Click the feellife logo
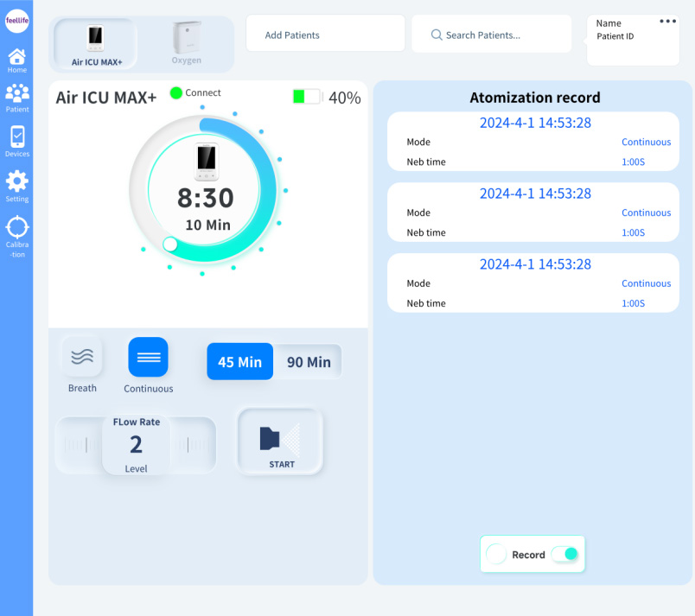This screenshot has height=616, width=695. pyautogui.click(x=16, y=22)
